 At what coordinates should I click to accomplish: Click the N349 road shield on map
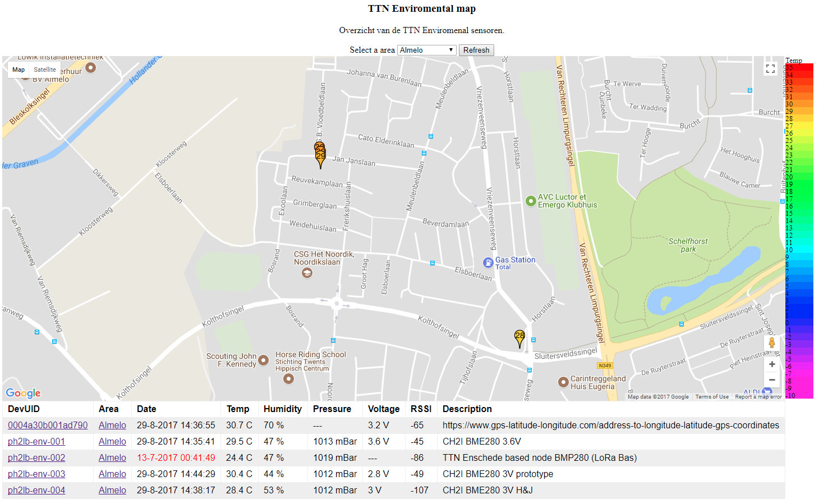605,366
